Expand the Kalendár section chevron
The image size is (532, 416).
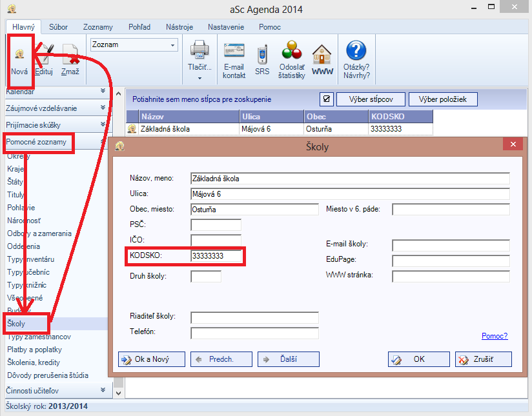103,91
